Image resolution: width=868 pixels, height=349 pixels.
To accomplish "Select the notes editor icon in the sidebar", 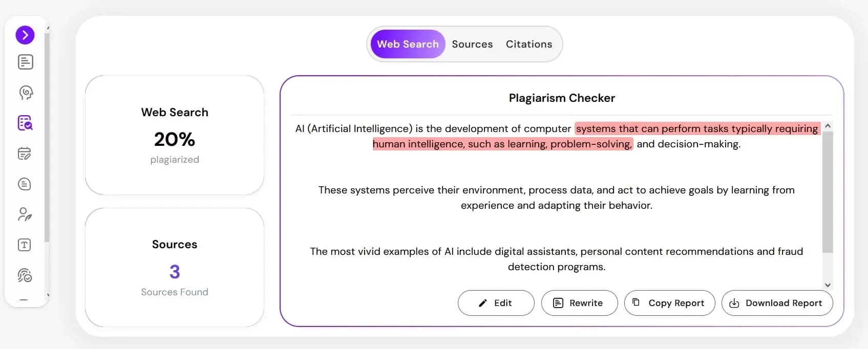I will pos(25,154).
